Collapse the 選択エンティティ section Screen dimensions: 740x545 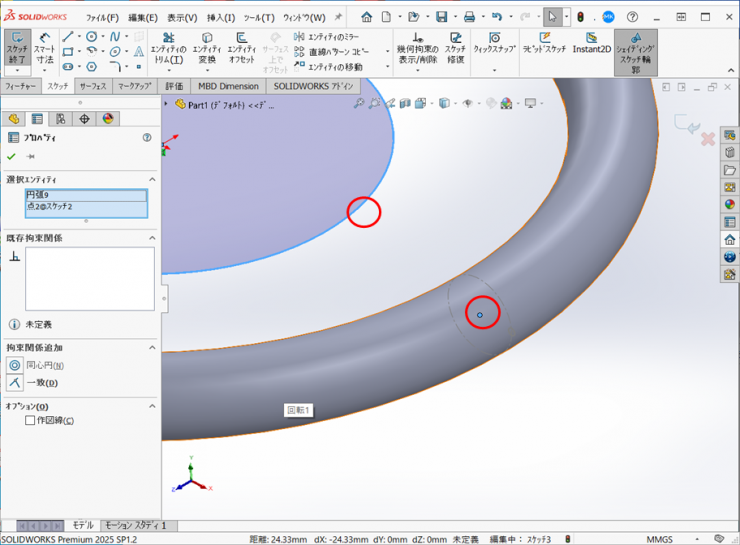(152, 179)
